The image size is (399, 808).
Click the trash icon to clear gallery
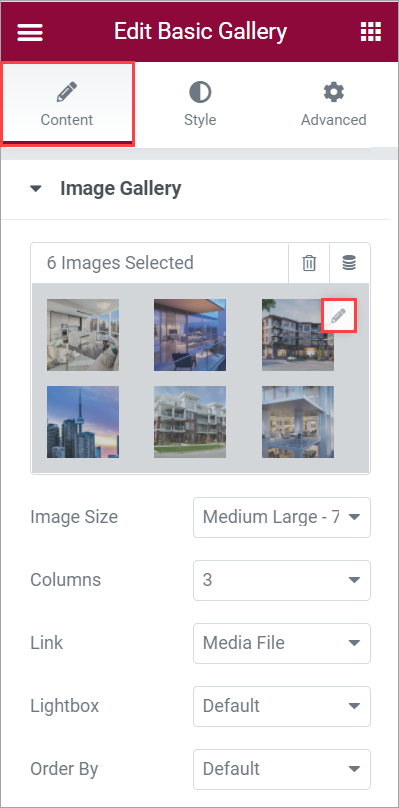pos(309,263)
